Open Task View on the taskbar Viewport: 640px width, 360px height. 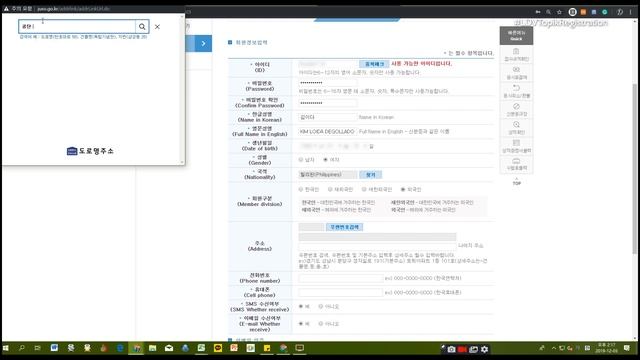coord(38,348)
